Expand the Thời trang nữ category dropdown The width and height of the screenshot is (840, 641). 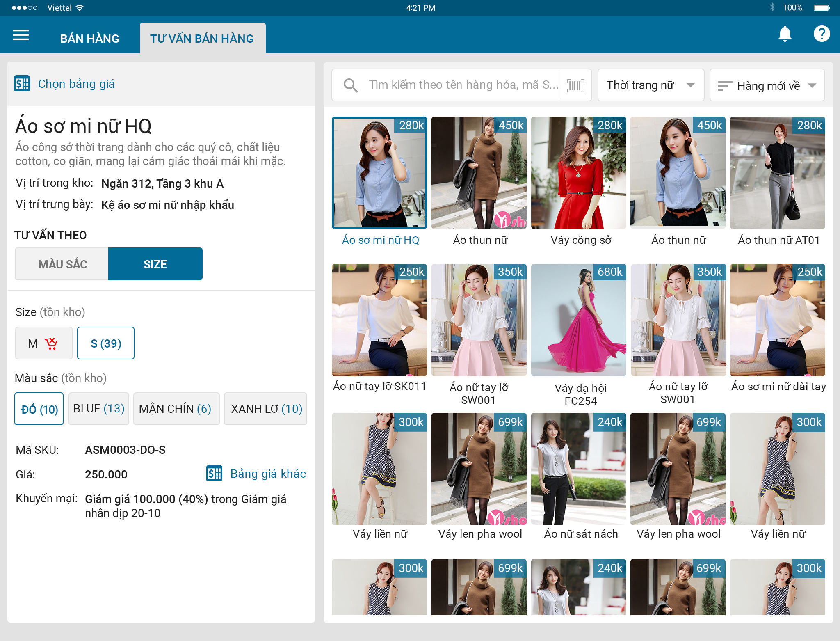pyautogui.click(x=651, y=85)
